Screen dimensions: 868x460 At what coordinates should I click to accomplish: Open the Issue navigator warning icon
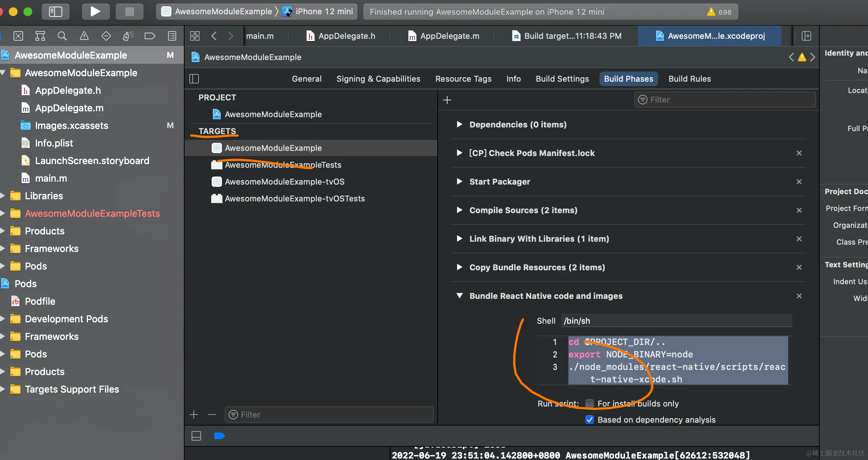[x=84, y=36]
